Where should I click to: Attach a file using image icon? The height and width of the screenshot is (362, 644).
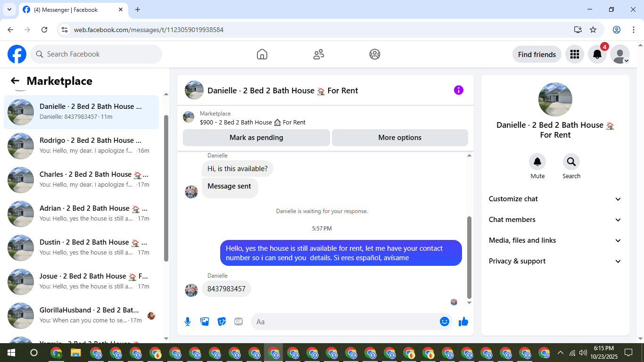(x=205, y=321)
